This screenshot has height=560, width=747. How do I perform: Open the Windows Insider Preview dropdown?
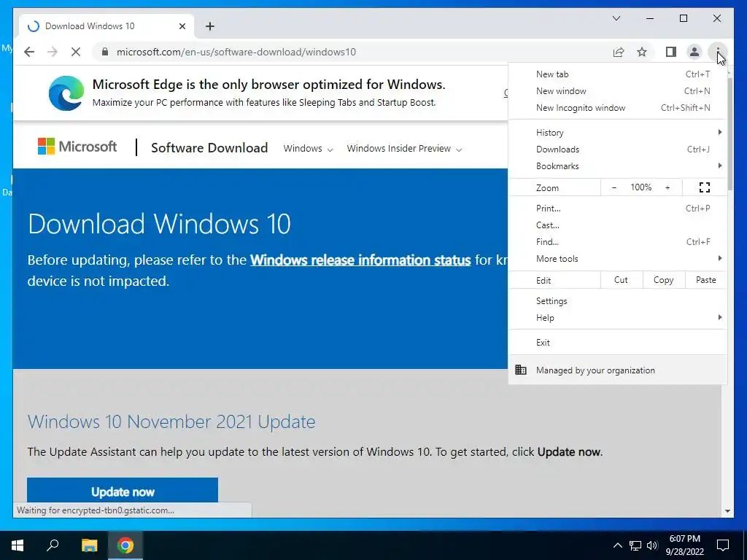pos(404,149)
